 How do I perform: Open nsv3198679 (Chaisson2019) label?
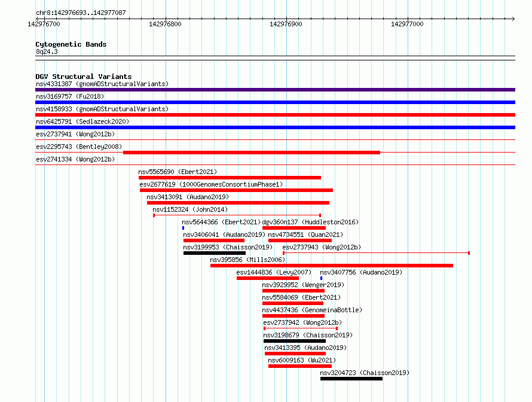(x=308, y=335)
